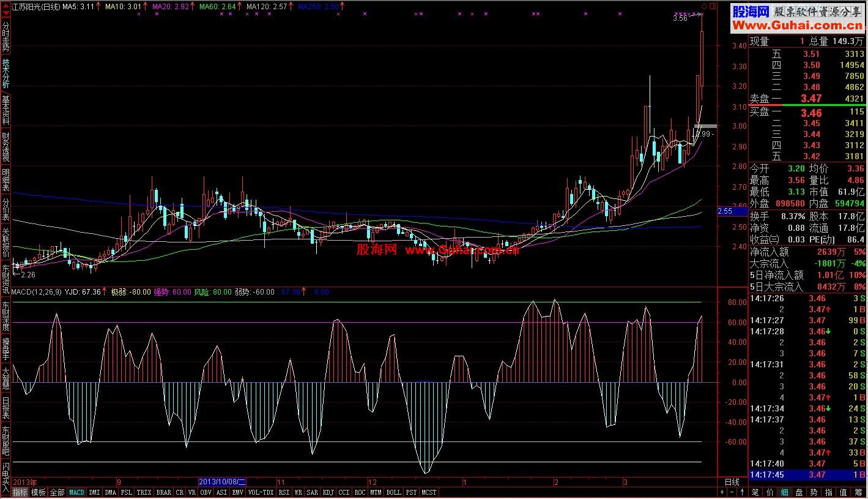The height and width of the screenshot is (499, 868).
Task: Select the CCI indicator
Action: pos(344,492)
